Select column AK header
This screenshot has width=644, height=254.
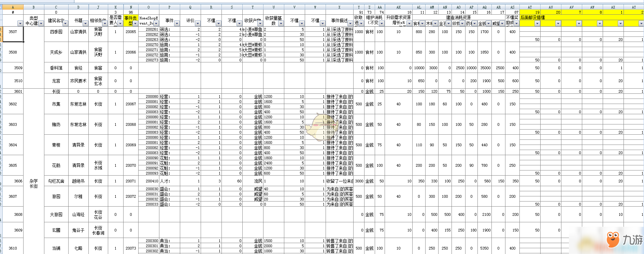(399, 7)
